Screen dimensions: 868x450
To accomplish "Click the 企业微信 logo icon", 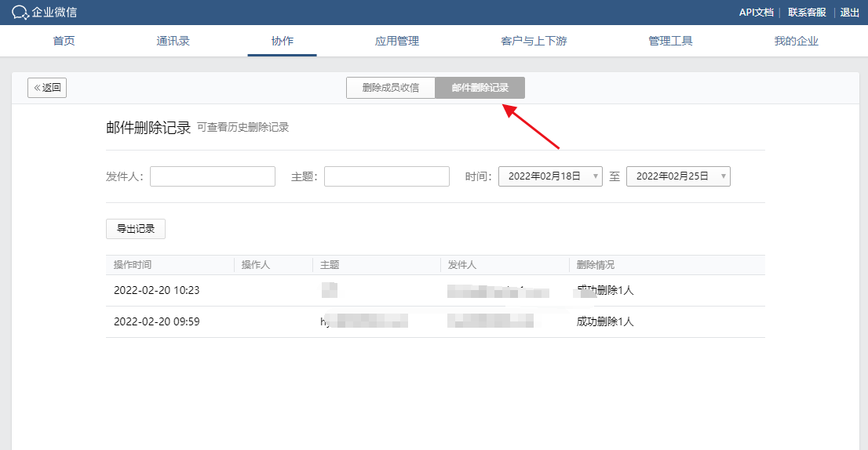I will 20,13.
